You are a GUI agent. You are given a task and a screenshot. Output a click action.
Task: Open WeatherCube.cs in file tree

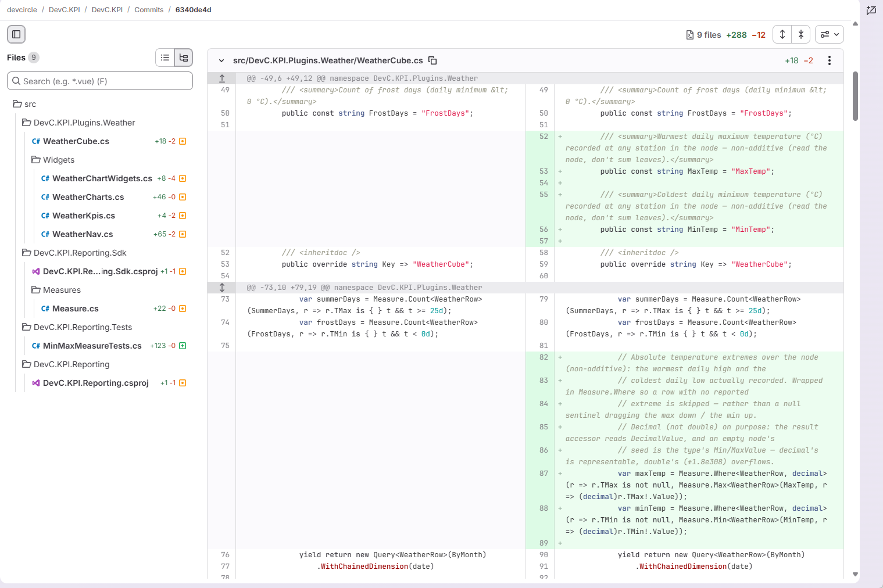pyautogui.click(x=76, y=141)
